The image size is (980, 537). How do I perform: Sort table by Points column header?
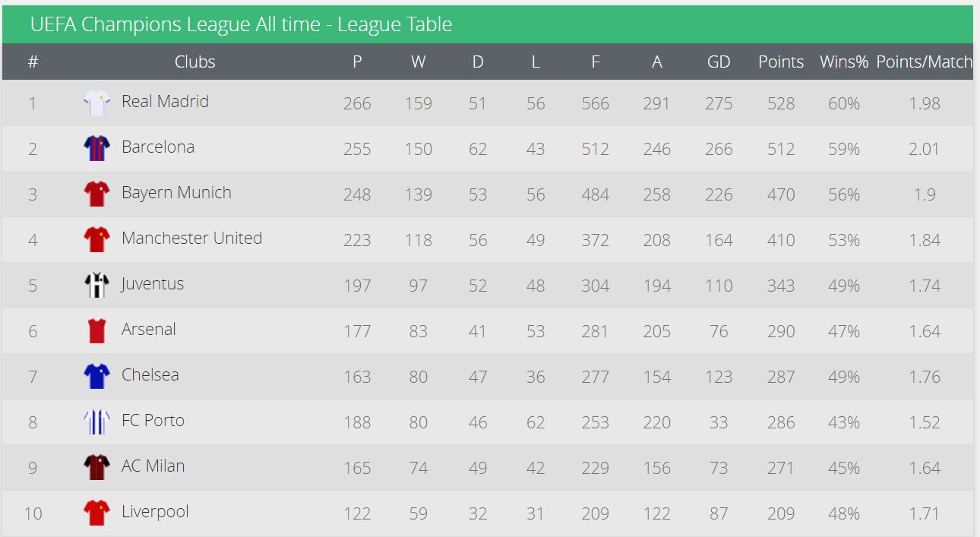[780, 62]
